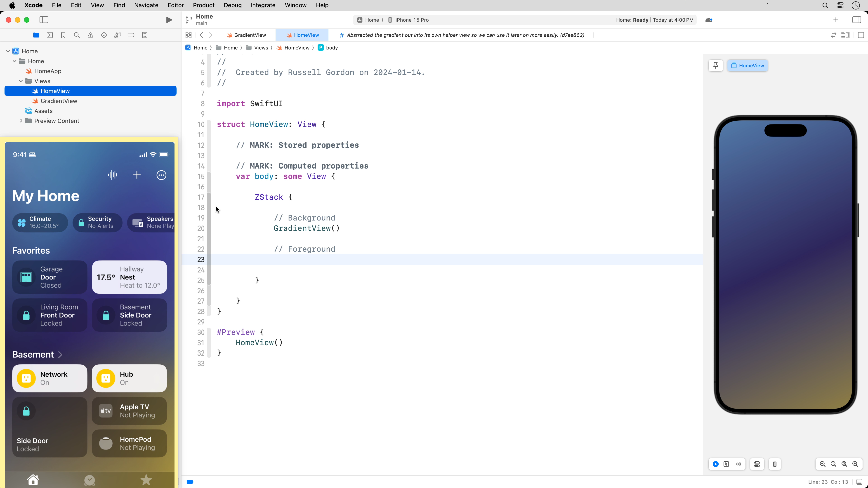This screenshot has height=488, width=868.
Task: Open macOS Control Center
Action: tap(840, 5)
